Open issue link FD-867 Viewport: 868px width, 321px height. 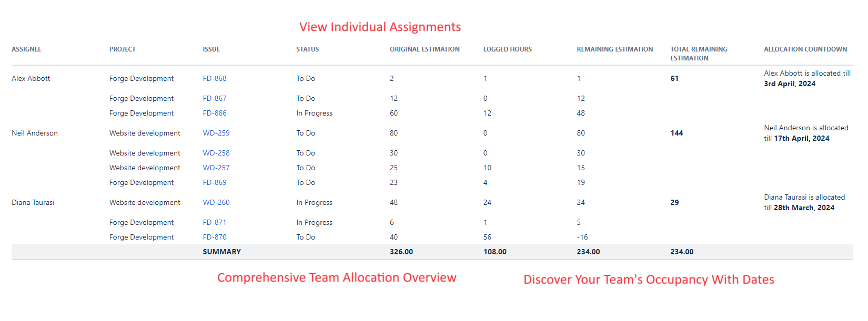pos(215,98)
